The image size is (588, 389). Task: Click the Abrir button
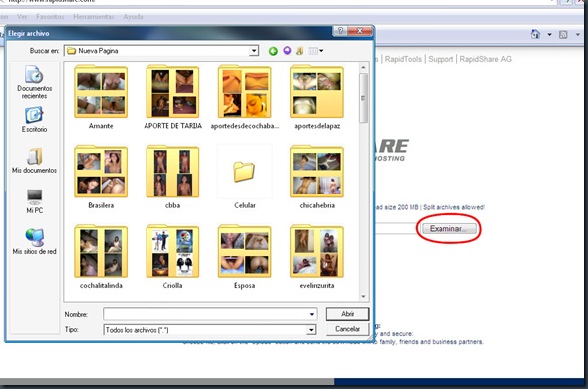coord(347,314)
